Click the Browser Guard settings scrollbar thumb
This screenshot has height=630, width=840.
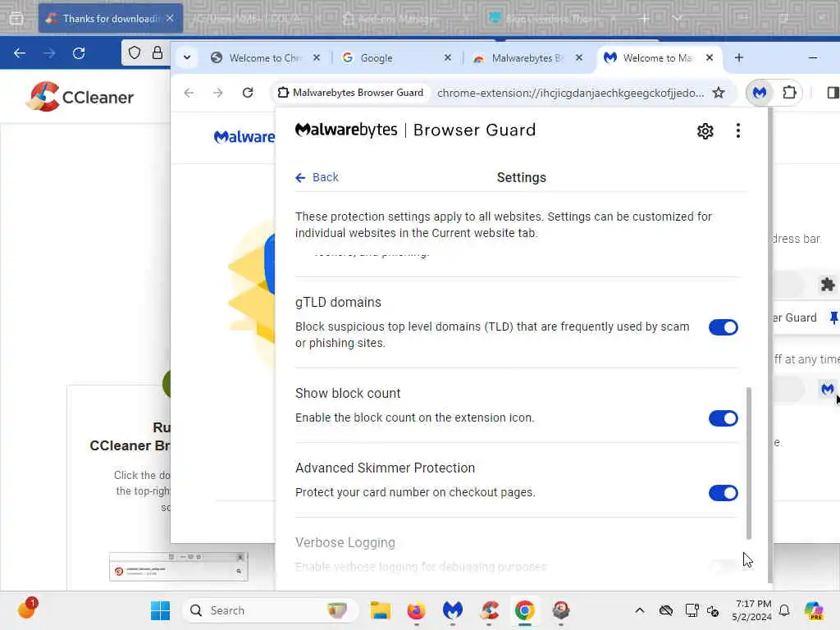pos(748,463)
